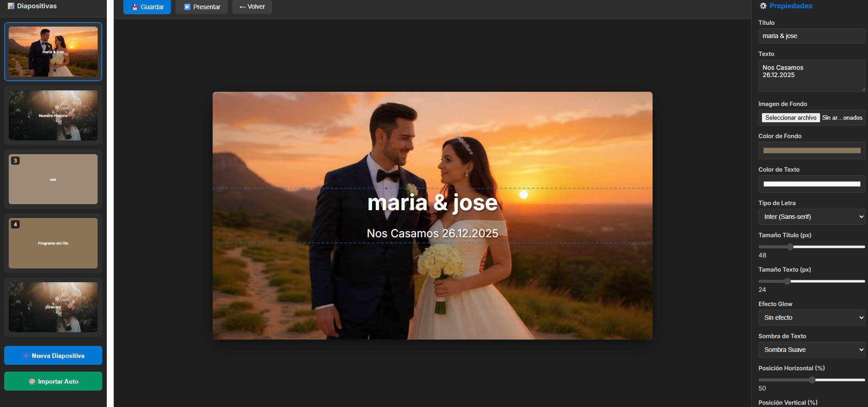The width and height of the screenshot is (868, 407).
Task: Click the Texto textarea with Nos Casamos
Action: click(x=812, y=76)
